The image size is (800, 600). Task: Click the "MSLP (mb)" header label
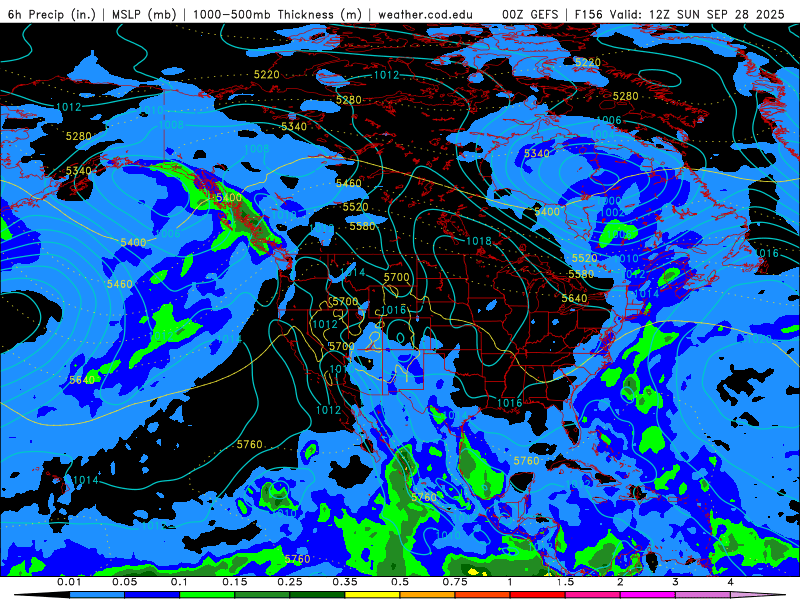(144, 14)
